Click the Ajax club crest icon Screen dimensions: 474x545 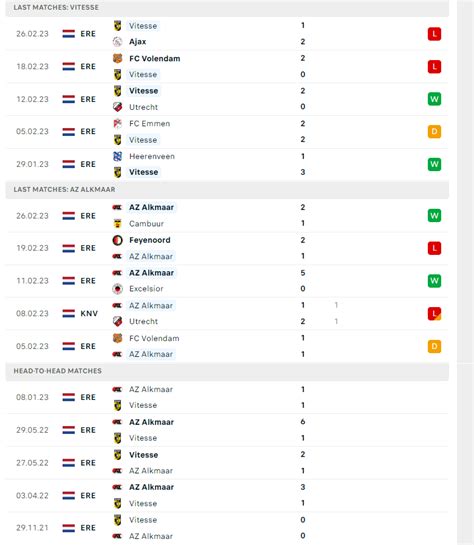point(117,42)
